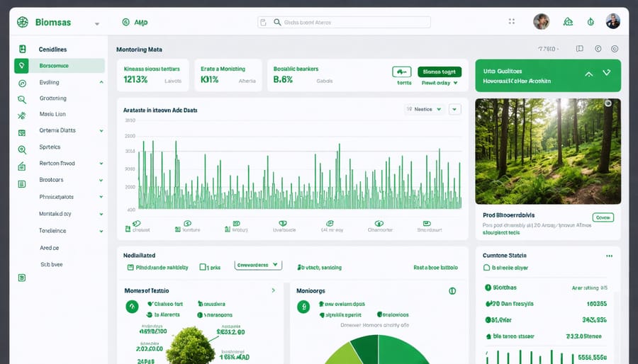Image resolution: width=638 pixels, height=364 pixels.
Task: Select Cenidlines in the sidebar
Action: (52, 49)
